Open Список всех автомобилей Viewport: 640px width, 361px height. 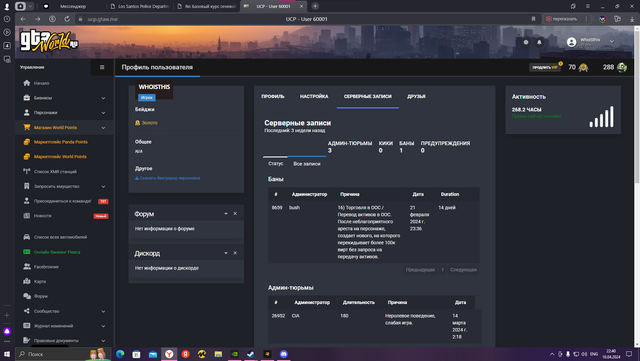[60, 237]
